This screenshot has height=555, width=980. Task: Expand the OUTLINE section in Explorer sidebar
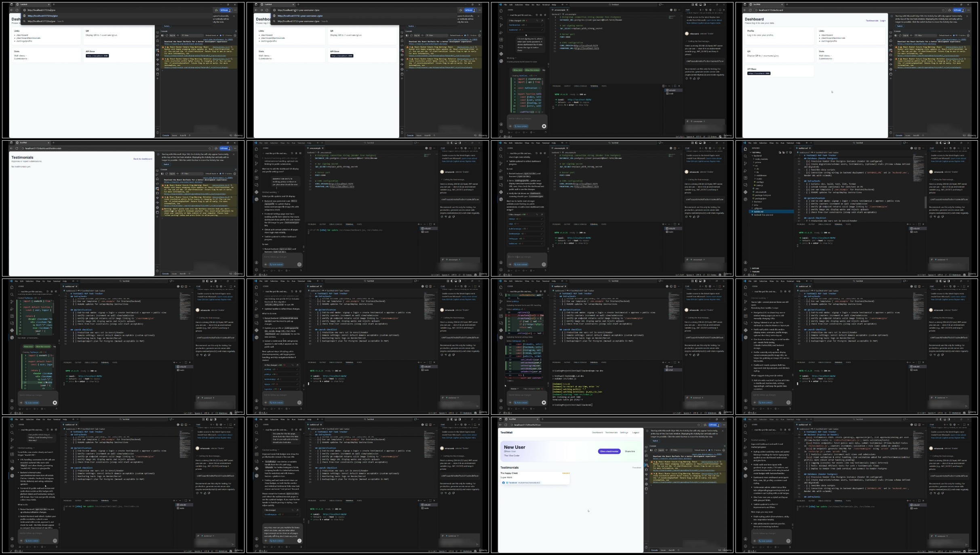coord(755,268)
